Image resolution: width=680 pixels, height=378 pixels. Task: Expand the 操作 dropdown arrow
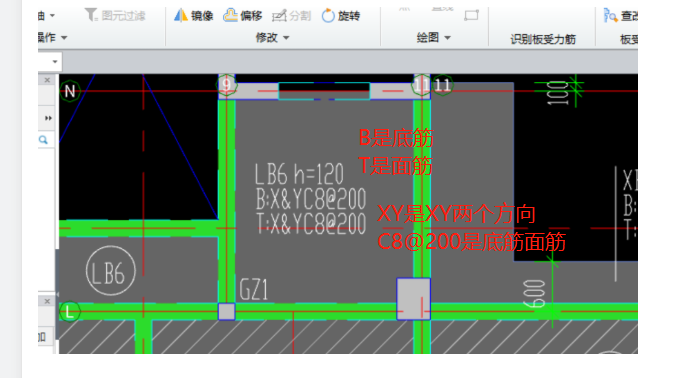click(x=64, y=38)
